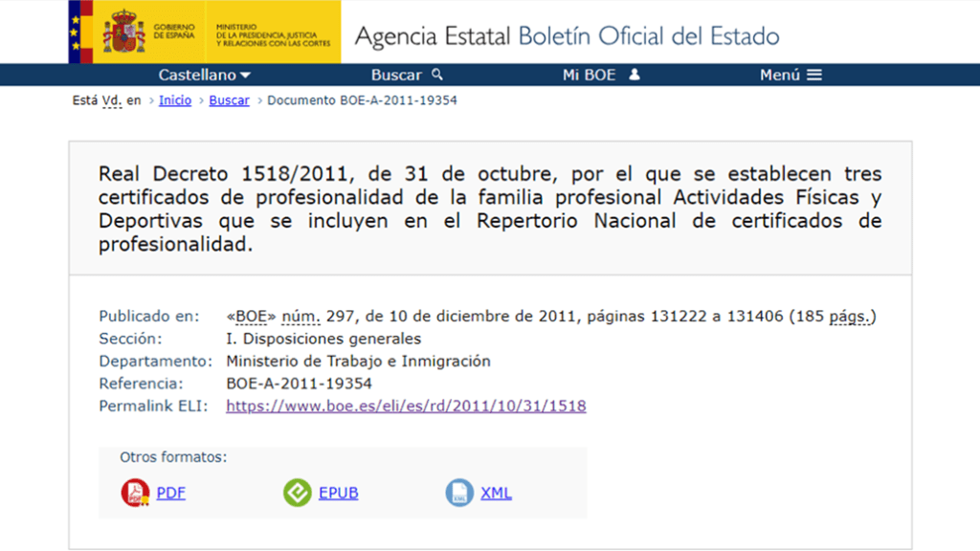The height and width of the screenshot is (551, 980).
Task: Click the Sección label
Action: [130, 339]
